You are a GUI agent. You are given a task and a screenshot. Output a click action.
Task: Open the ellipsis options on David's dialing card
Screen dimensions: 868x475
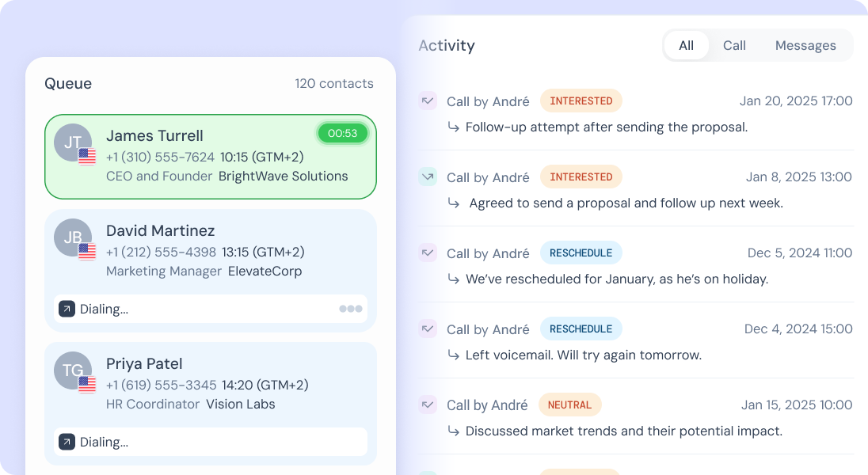click(350, 309)
